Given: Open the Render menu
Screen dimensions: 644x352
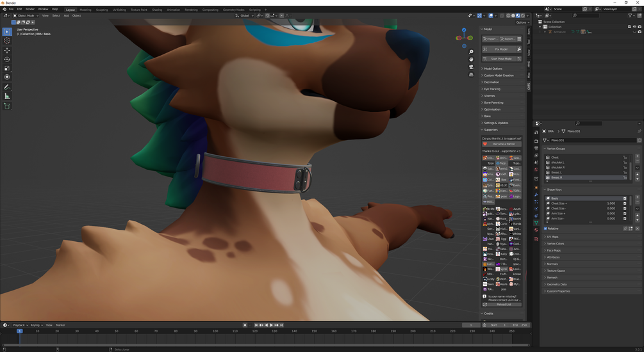Looking at the screenshot, I should pos(30,9).
